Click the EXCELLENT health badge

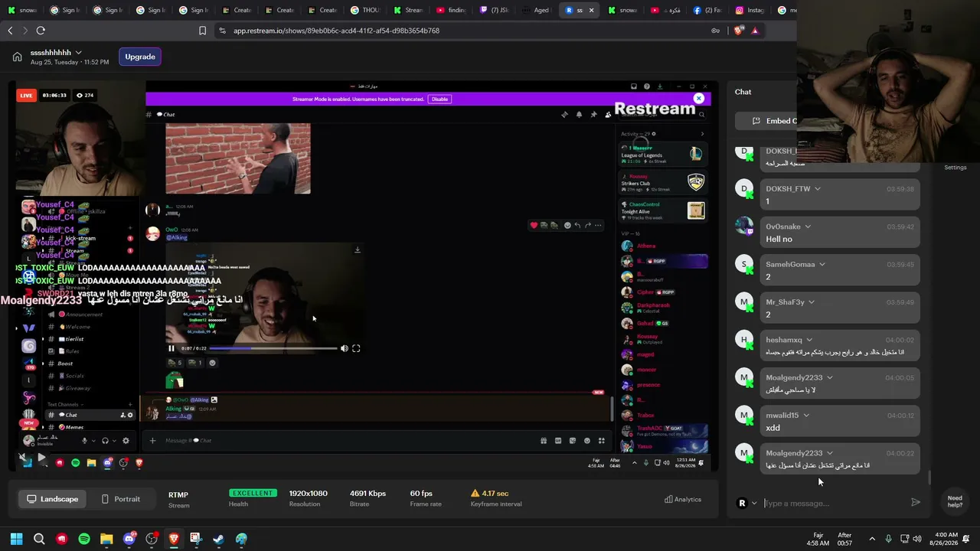tap(252, 494)
